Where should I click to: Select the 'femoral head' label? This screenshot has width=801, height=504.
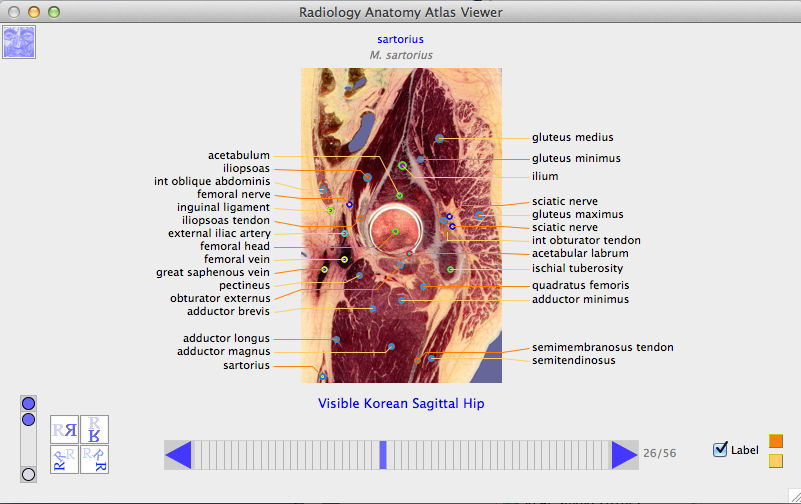point(235,247)
